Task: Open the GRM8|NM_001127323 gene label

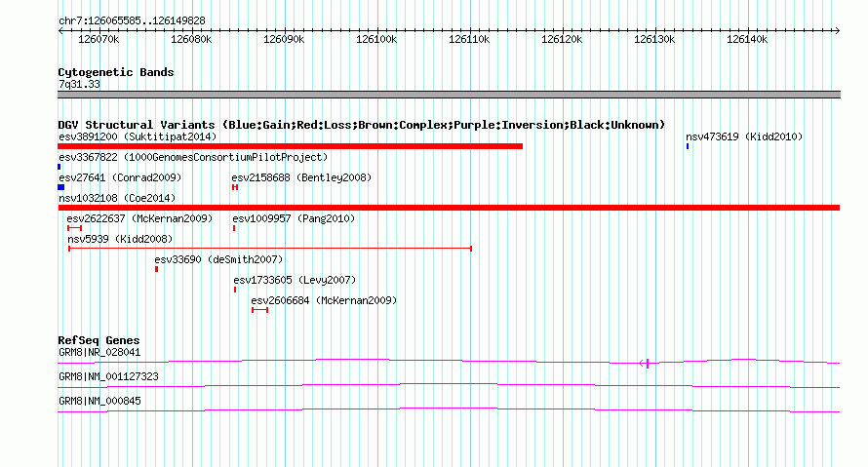Action: 108,376
